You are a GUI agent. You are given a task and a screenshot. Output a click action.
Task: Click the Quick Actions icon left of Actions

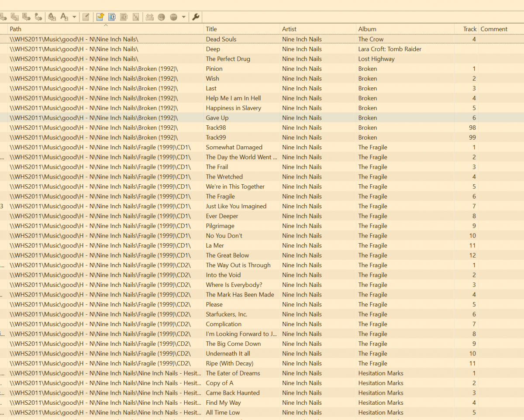pyautogui.click(x=52, y=17)
